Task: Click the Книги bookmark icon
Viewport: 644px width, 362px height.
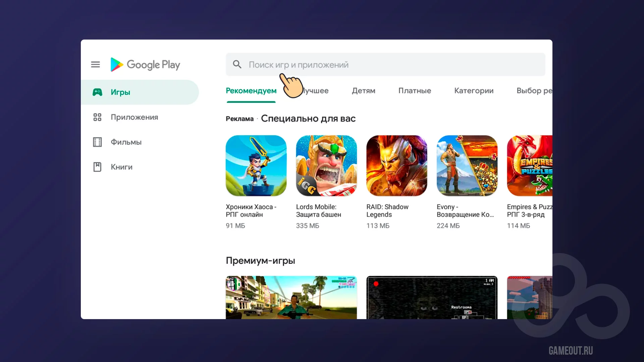Action: coord(97,167)
